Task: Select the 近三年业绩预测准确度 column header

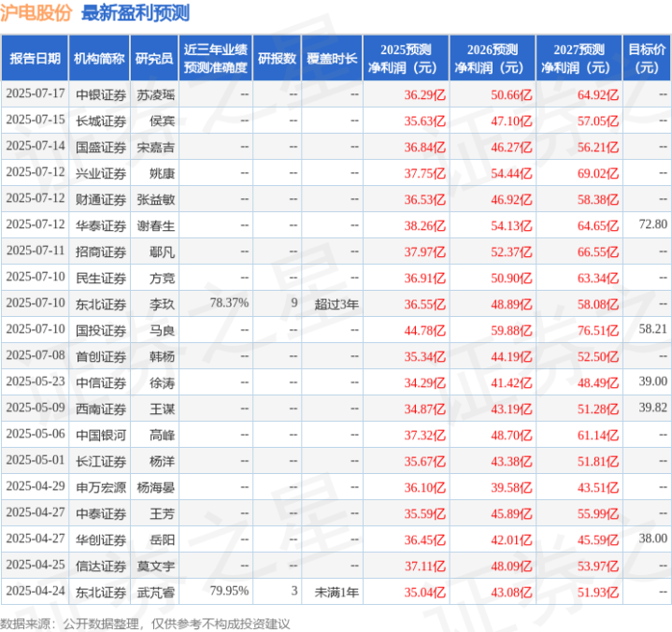Action: [x=216, y=58]
